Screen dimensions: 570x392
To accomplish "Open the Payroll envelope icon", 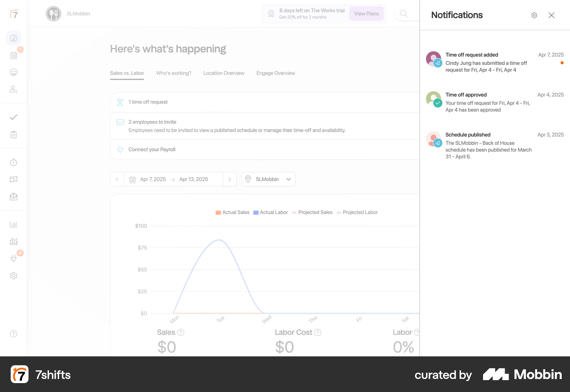I will [x=14, y=196].
